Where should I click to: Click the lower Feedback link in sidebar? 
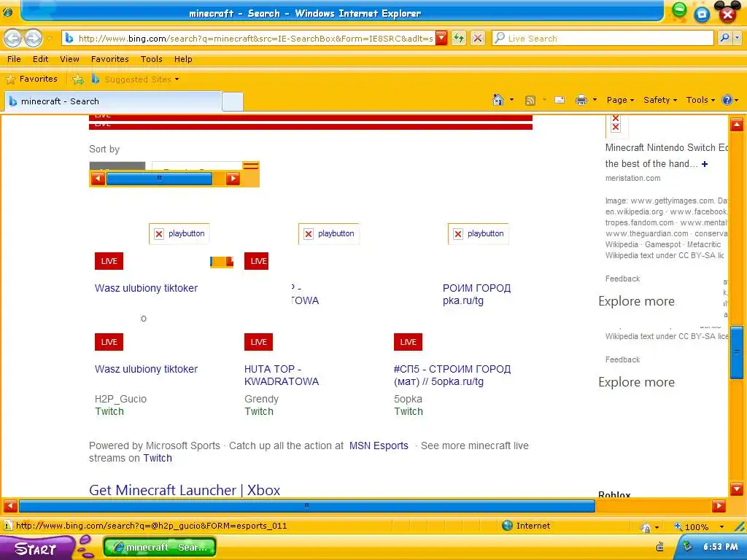tap(623, 359)
